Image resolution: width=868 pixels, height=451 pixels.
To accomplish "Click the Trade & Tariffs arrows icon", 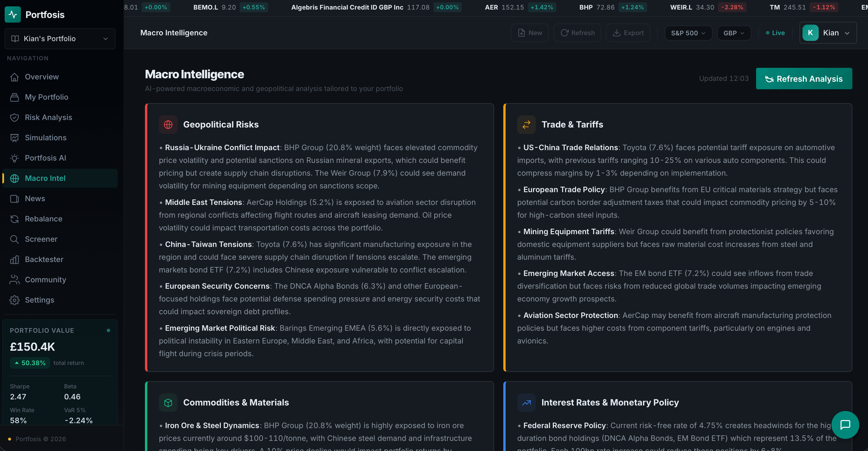I will tap(526, 125).
